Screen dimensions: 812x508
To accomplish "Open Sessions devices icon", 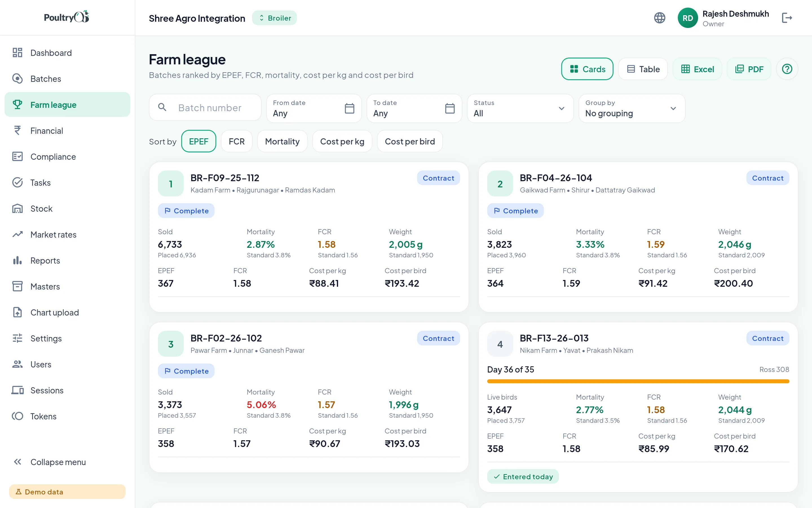I will pyautogui.click(x=17, y=390).
